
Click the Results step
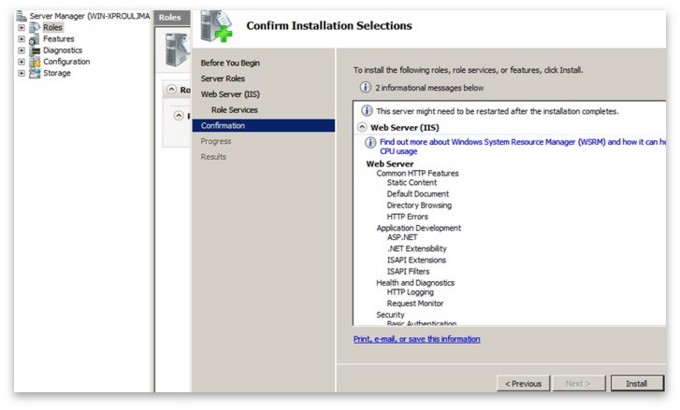coord(213,157)
